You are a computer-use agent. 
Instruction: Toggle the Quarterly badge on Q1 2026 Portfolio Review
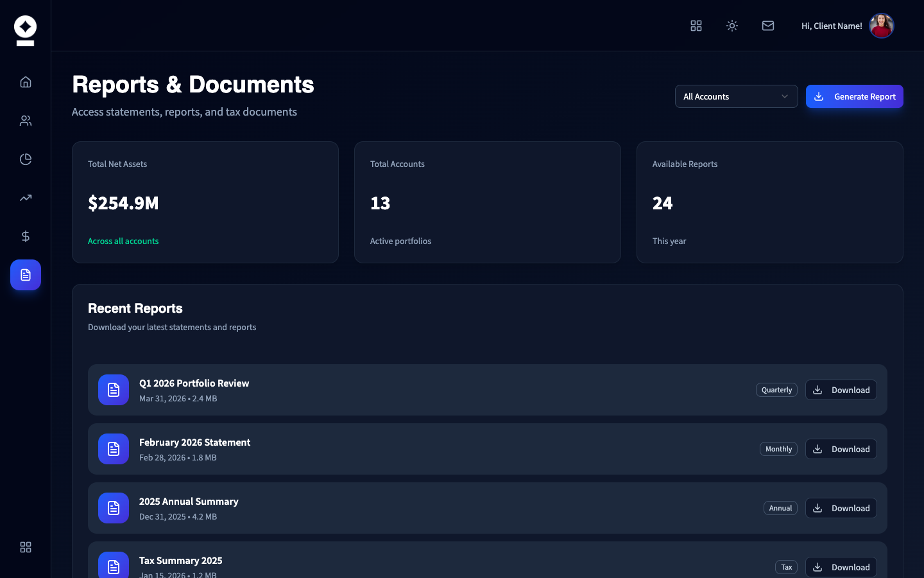776,390
